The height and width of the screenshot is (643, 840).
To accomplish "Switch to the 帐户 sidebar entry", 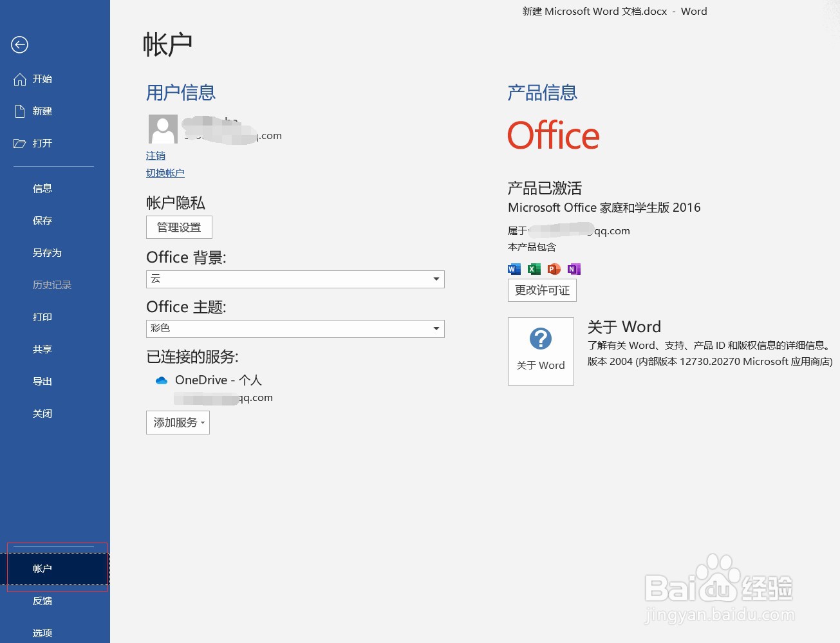I will (x=42, y=568).
